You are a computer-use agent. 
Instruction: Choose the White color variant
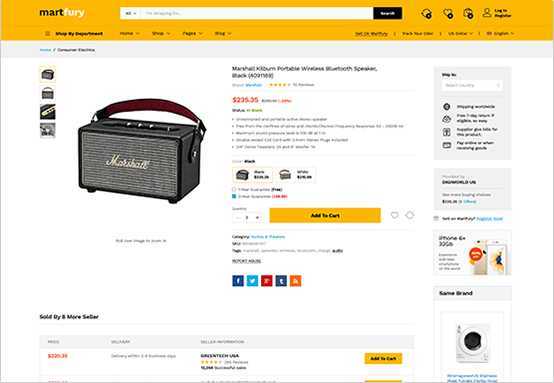point(295,175)
